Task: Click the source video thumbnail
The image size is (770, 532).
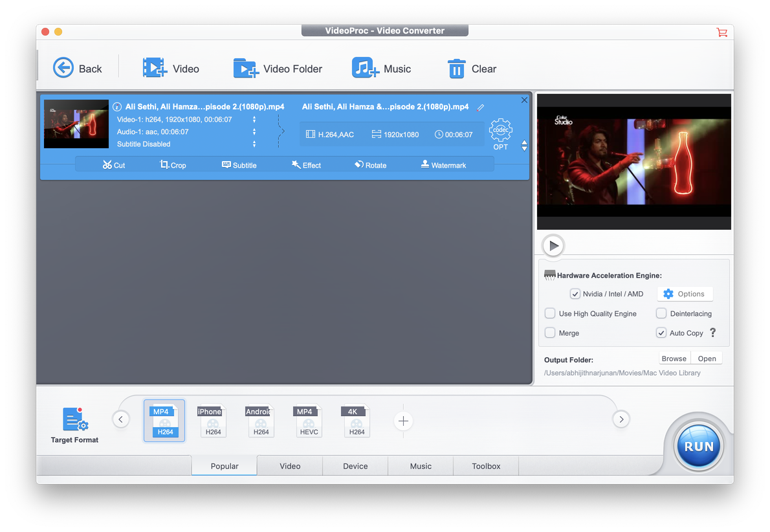Action: [x=76, y=124]
